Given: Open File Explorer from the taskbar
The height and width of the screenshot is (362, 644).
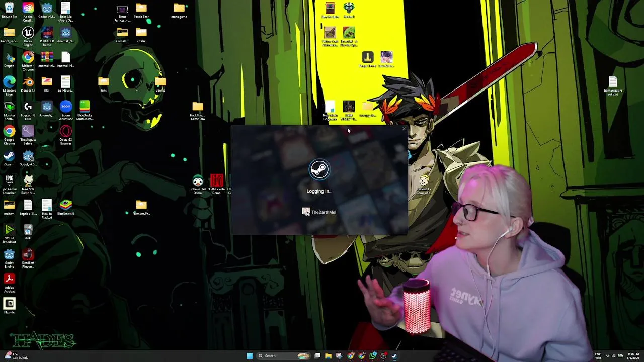Looking at the screenshot, I should tap(328, 356).
